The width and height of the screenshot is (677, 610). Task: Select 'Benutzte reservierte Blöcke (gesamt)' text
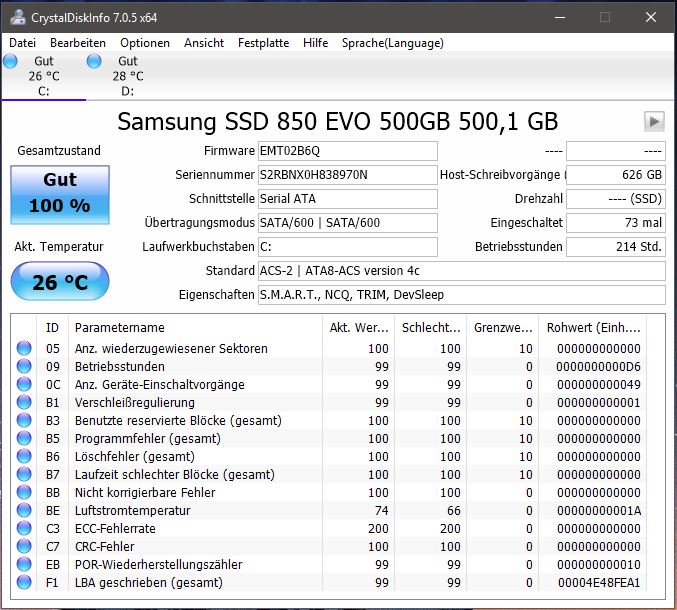(178, 420)
